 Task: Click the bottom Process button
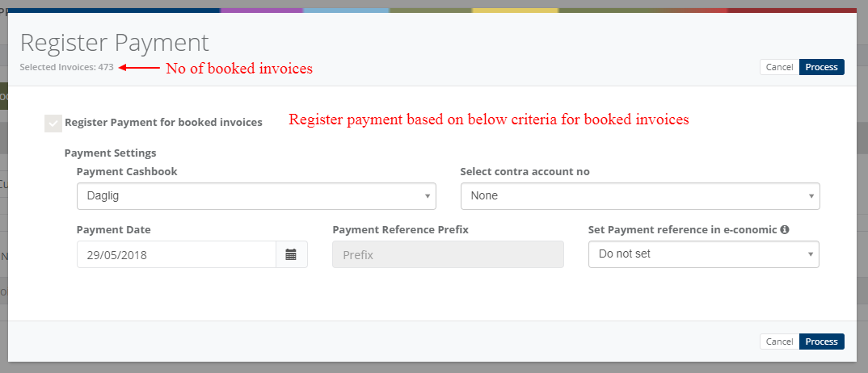pyautogui.click(x=821, y=342)
